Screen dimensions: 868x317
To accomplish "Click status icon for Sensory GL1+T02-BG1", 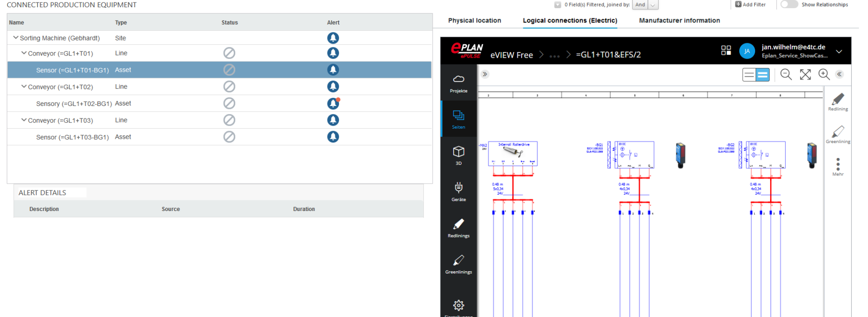I will pos(229,103).
